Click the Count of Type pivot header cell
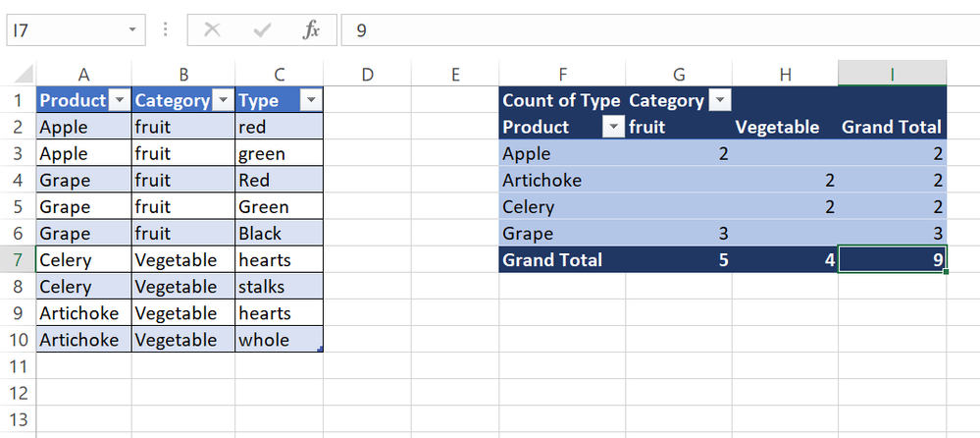The width and height of the screenshot is (980, 438). pos(560,100)
